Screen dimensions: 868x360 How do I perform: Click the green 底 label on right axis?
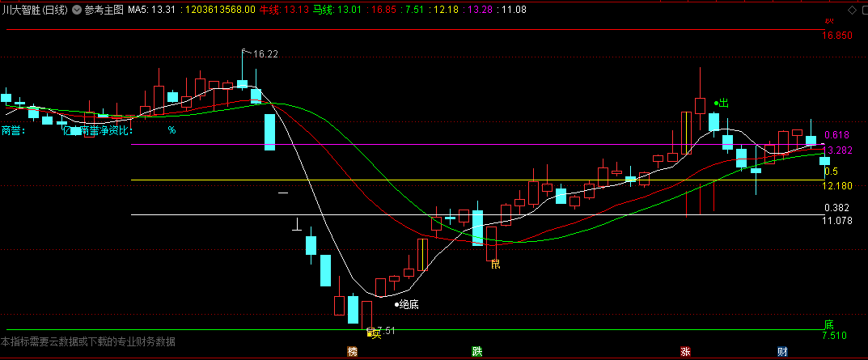pos(828,325)
